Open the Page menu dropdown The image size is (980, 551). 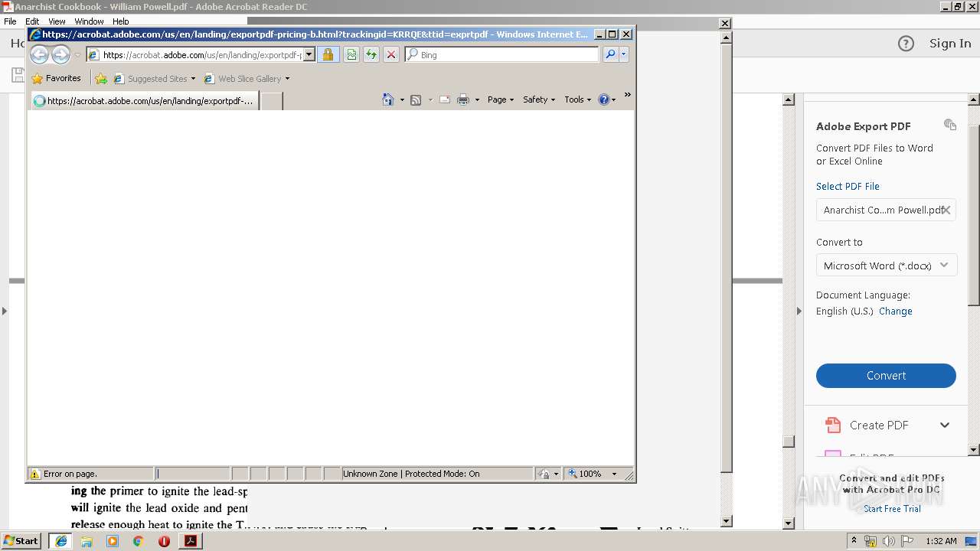click(x=501, y=99)
